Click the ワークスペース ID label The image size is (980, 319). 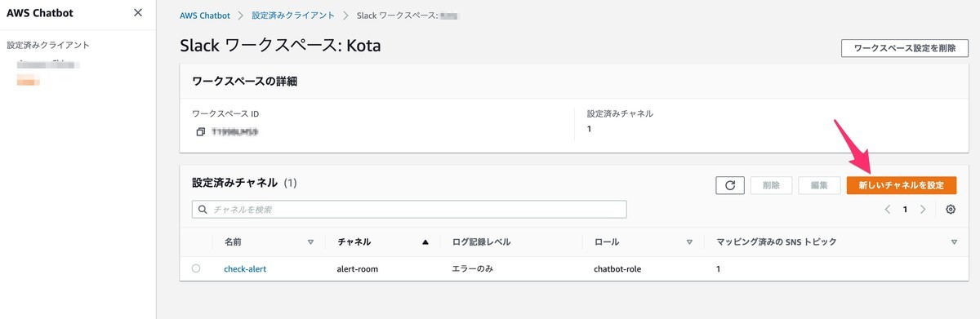tap(225, 114)
